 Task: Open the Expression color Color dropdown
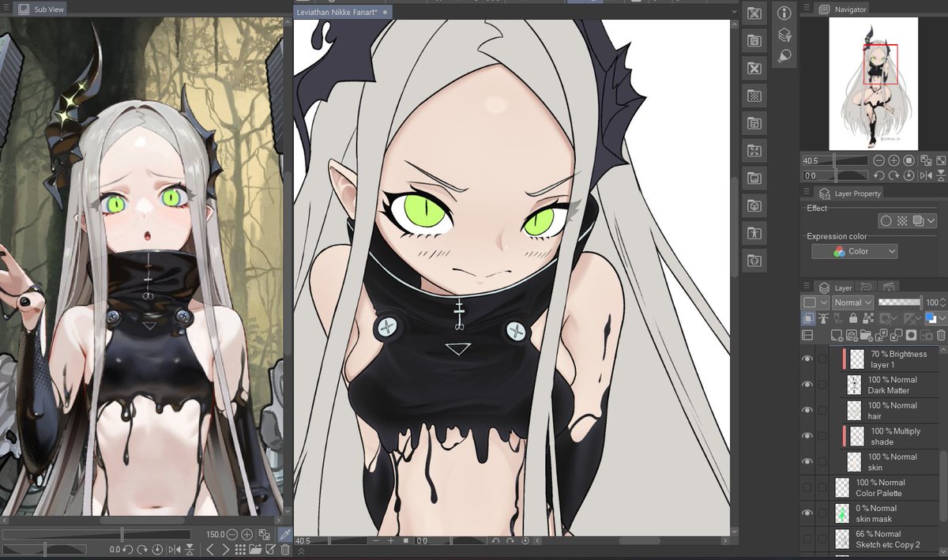855,251
